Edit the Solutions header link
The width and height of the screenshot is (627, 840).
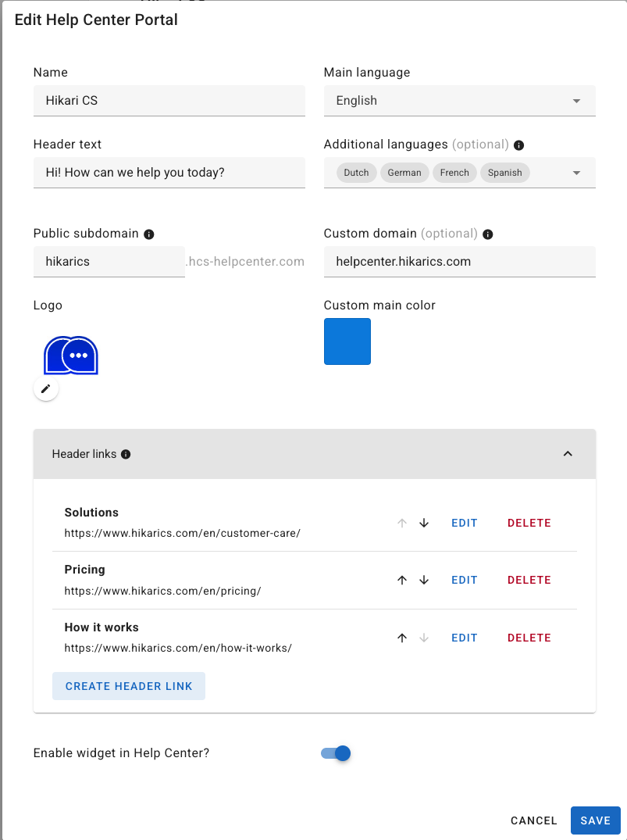464,523
